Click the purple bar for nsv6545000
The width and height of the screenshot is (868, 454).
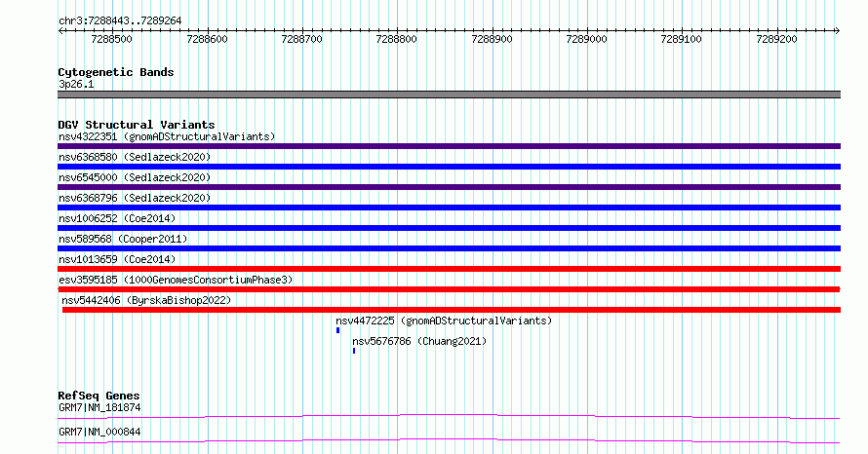pyautogui.click(x=449, y=187)
